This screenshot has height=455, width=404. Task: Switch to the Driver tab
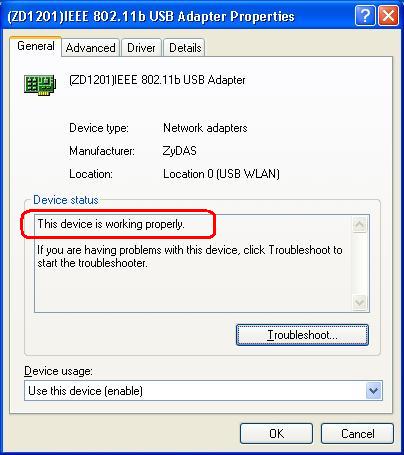141,48
